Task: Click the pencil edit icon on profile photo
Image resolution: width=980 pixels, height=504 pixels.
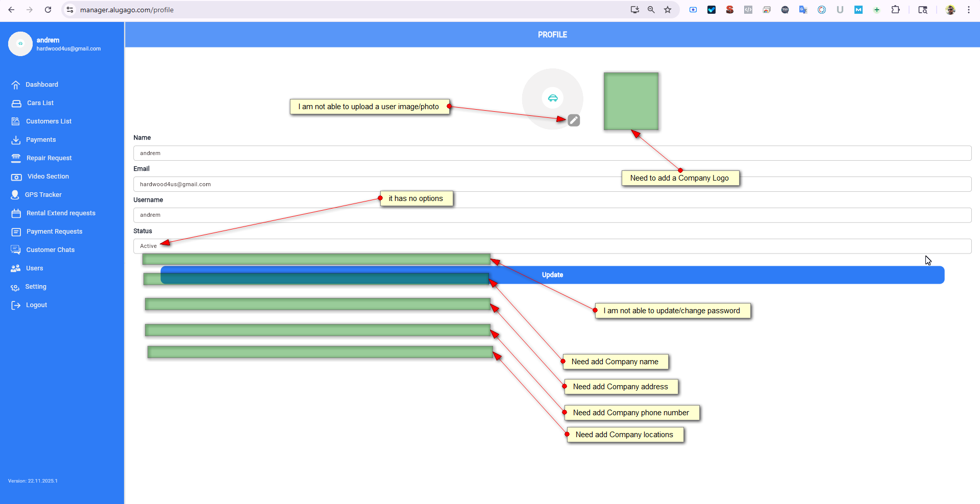Action: coord(574,120)
